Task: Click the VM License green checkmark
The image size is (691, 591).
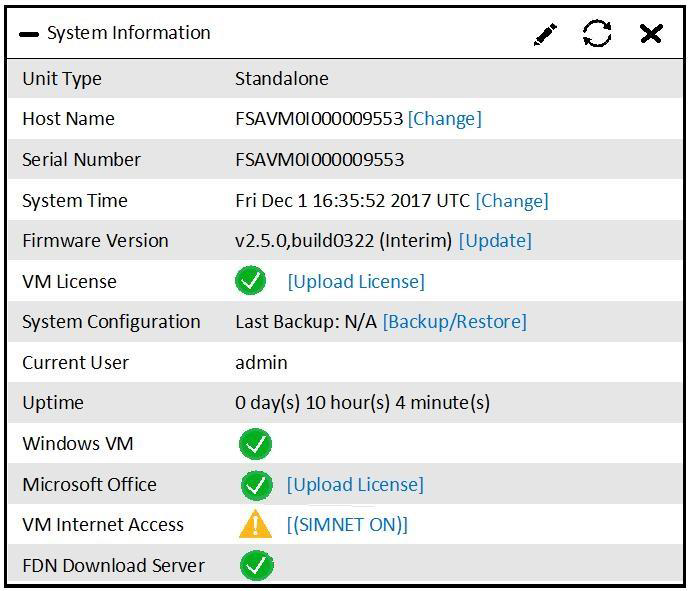Action: [x=251, y=281]
